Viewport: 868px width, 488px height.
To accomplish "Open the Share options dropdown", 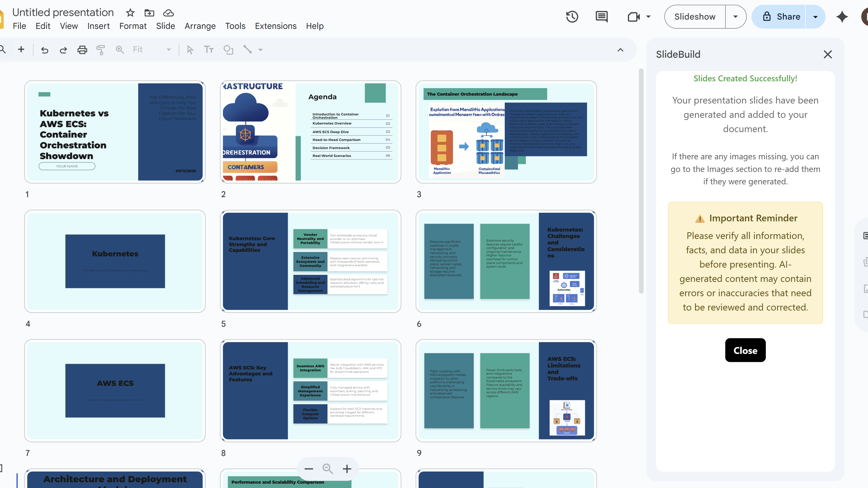I will (815, 16).
